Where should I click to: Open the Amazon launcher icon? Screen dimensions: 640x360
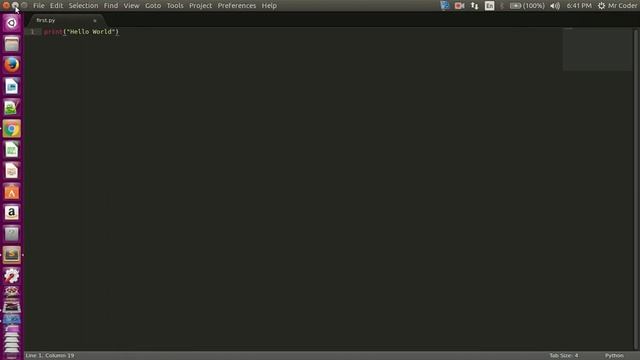[x=11, y=213]
